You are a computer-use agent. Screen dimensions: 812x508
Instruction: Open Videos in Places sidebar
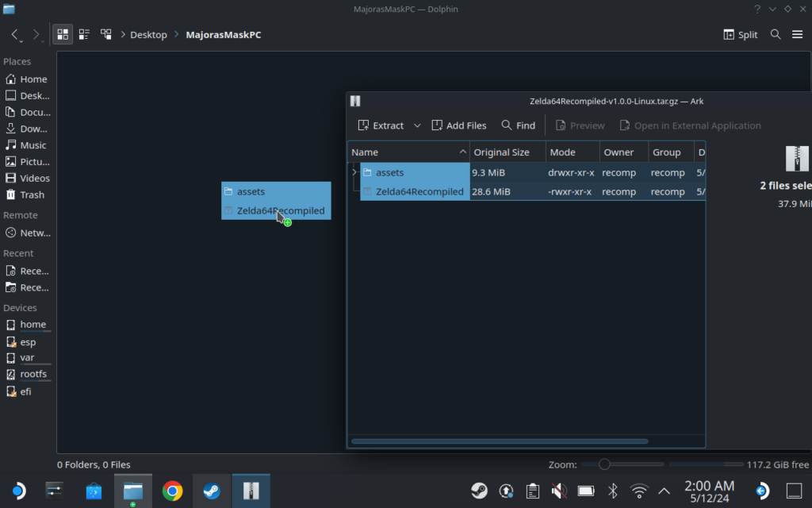[27, 179]
